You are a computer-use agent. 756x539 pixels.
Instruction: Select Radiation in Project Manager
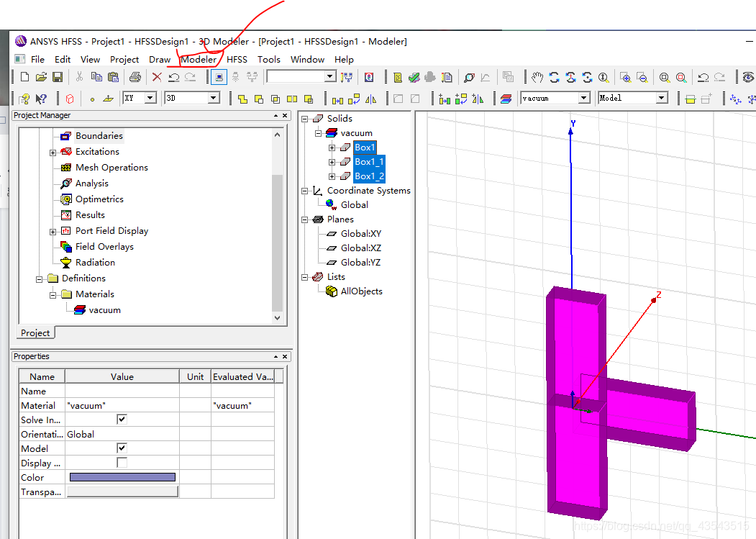(95, 263)
